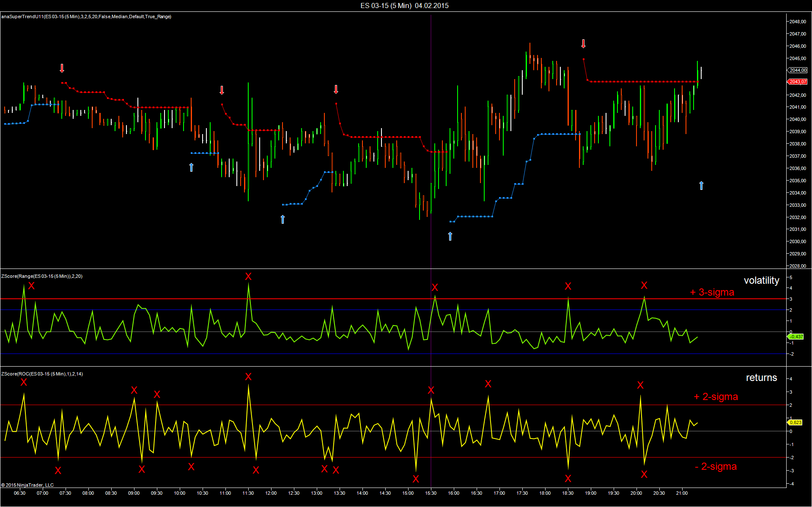
Task: Select the 13:00 time axis label
Action: click(317, 493)
